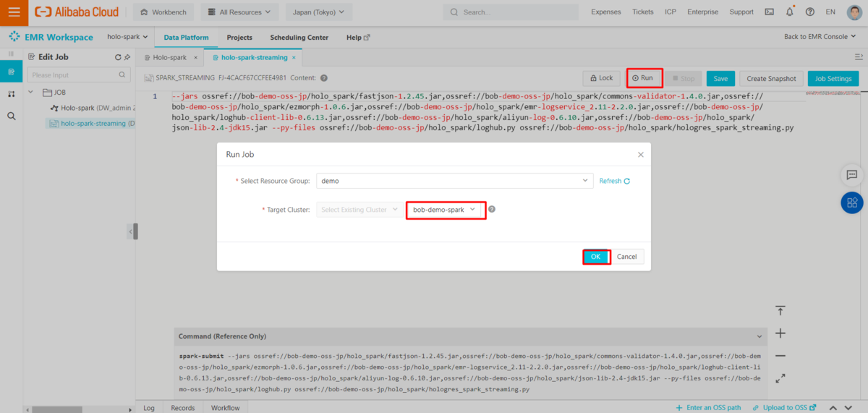
Task: Pin the Edit Job panel
Action: pos(127,57)
